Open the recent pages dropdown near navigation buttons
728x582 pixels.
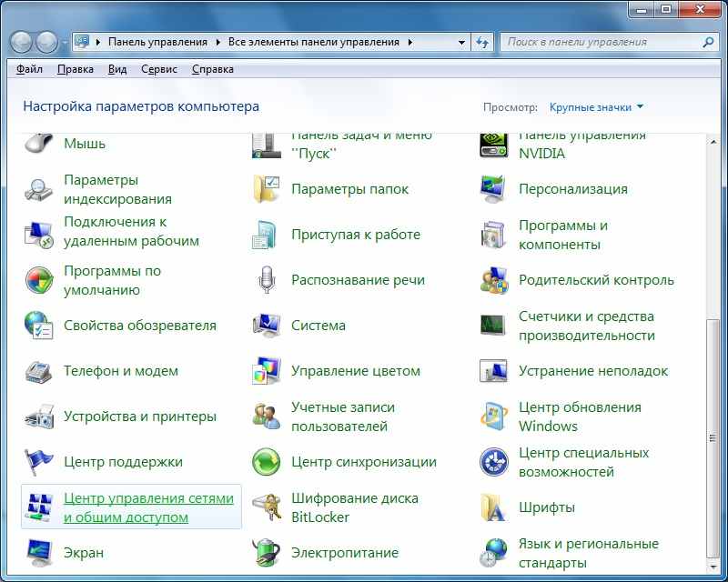click(x=65, y=43)
